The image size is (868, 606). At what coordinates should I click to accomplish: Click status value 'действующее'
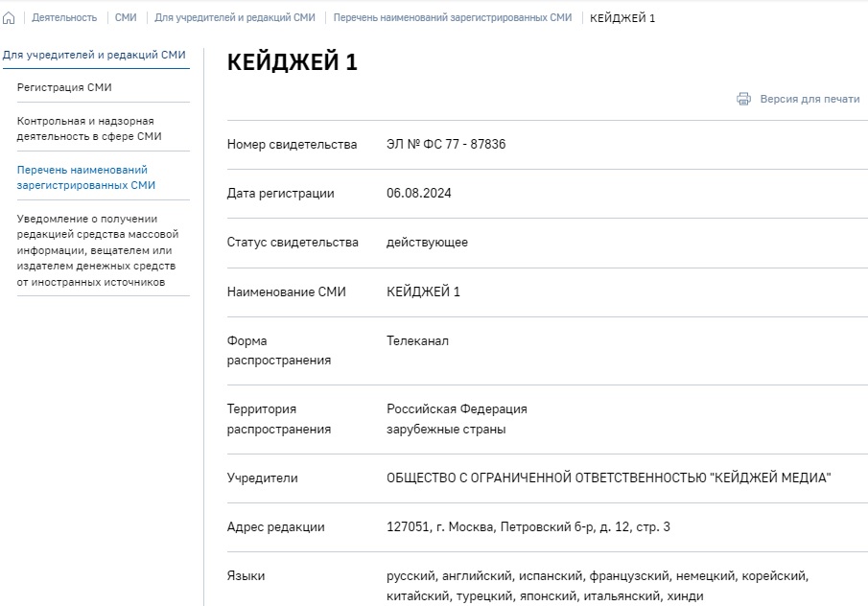point(427,243)
